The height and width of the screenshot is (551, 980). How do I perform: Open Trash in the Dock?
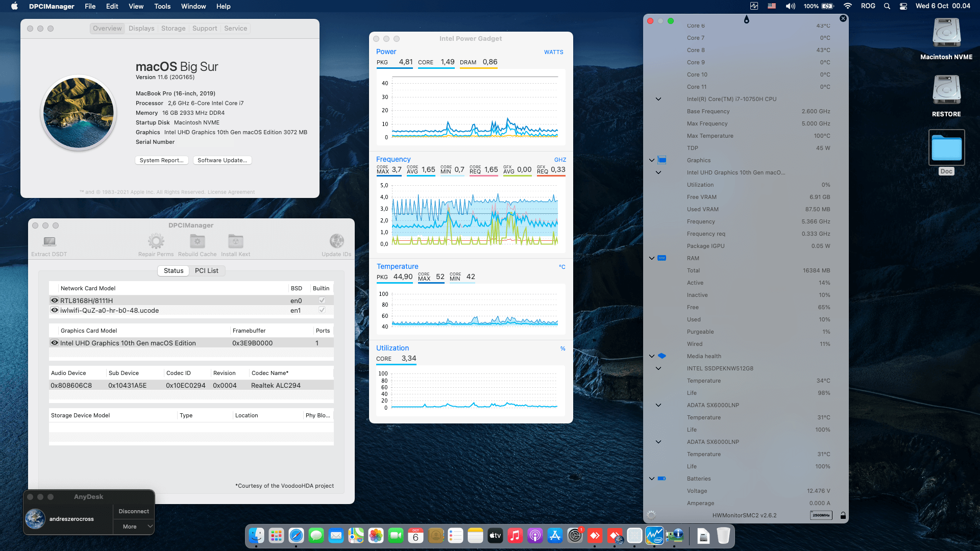pos(723,536)
